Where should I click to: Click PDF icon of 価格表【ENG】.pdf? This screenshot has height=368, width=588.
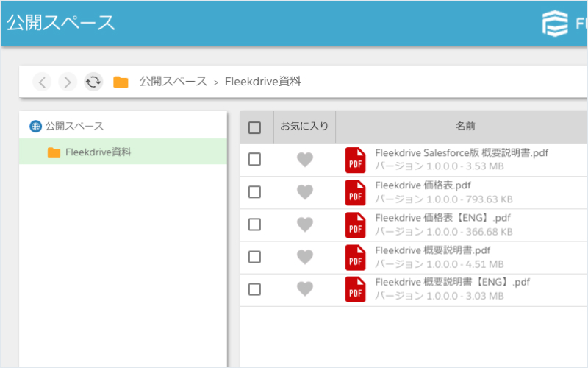(x=356, y=225)
